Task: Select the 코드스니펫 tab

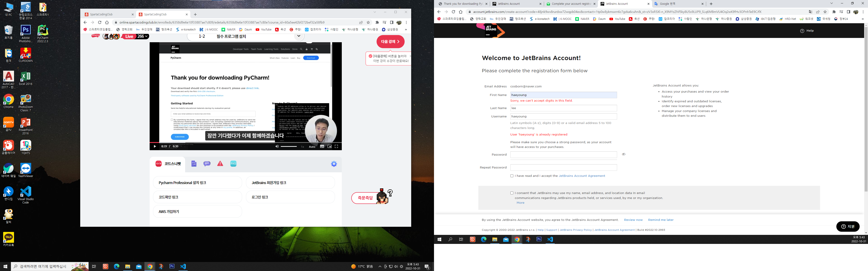Action: (x=168, y=164)
